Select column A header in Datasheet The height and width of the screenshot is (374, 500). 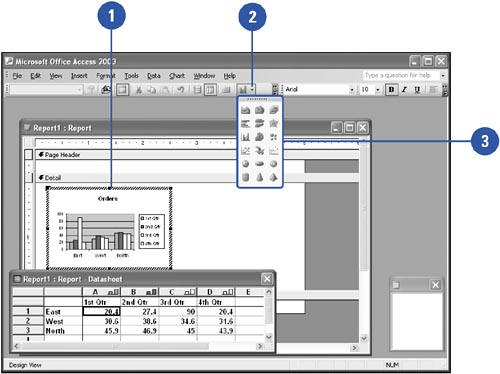tap(101, 292)
